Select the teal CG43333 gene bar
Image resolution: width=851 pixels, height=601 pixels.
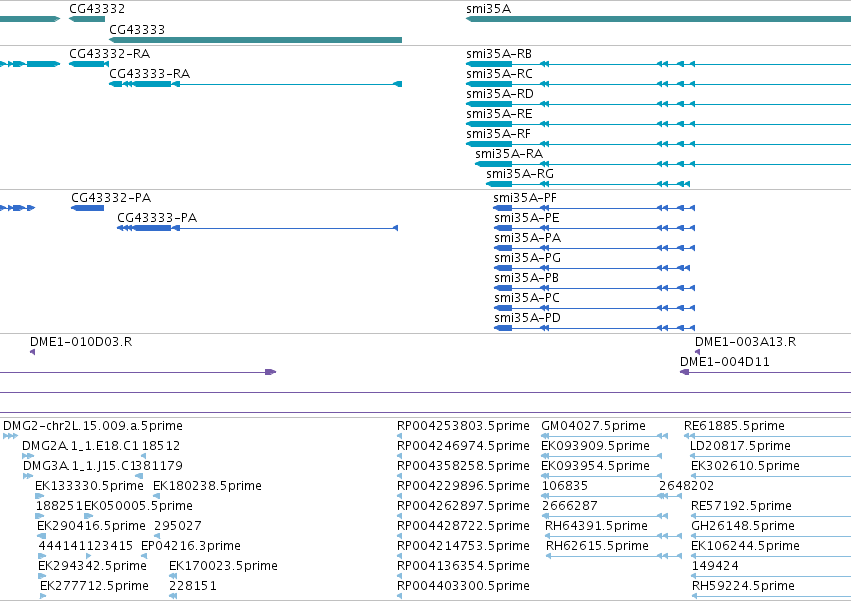point(256,40)
